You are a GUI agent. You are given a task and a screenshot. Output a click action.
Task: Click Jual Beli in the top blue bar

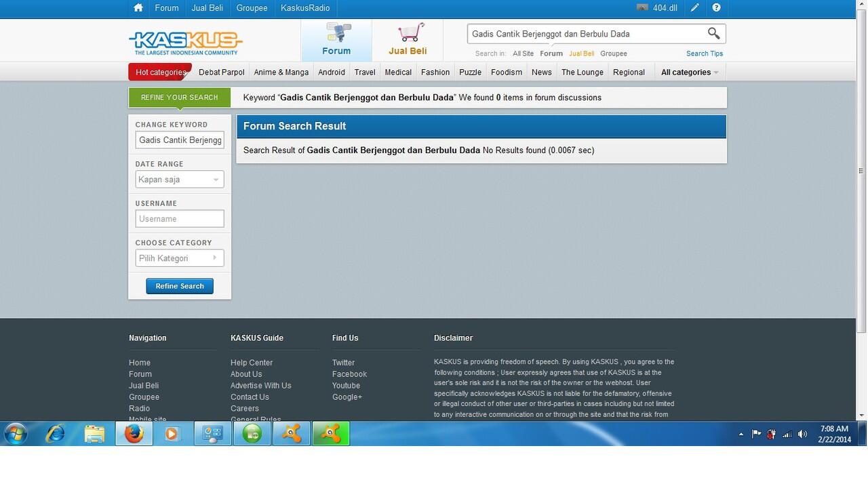(208, 8)
